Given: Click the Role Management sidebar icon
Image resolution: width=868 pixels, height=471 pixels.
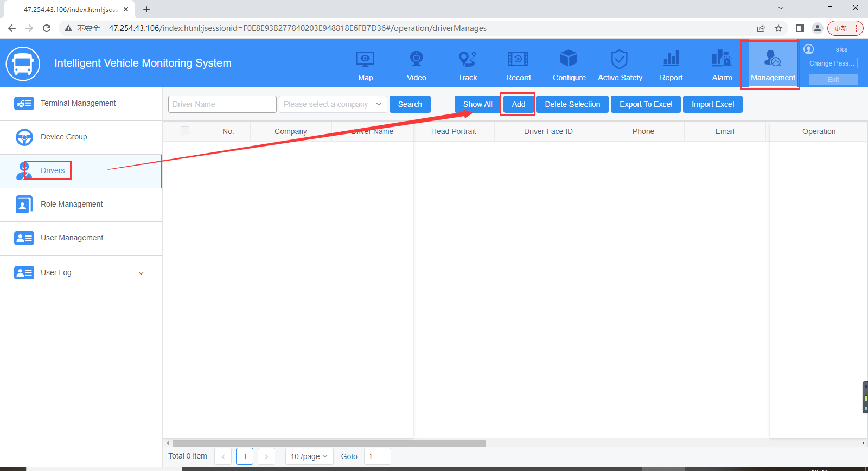Looking at the screenshot, I should [x=24, y=204].
